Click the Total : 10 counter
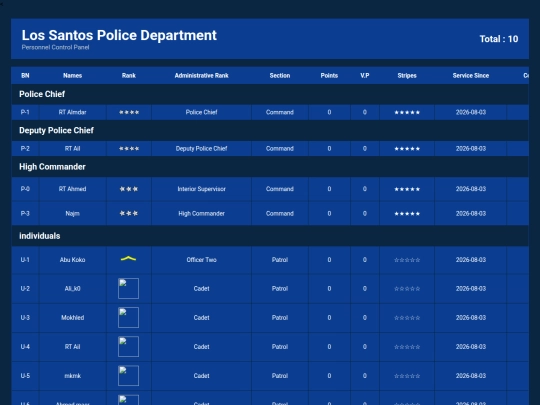Image resolution: width=540 pixels, height=405 pixels. click(x=499, y=39)
